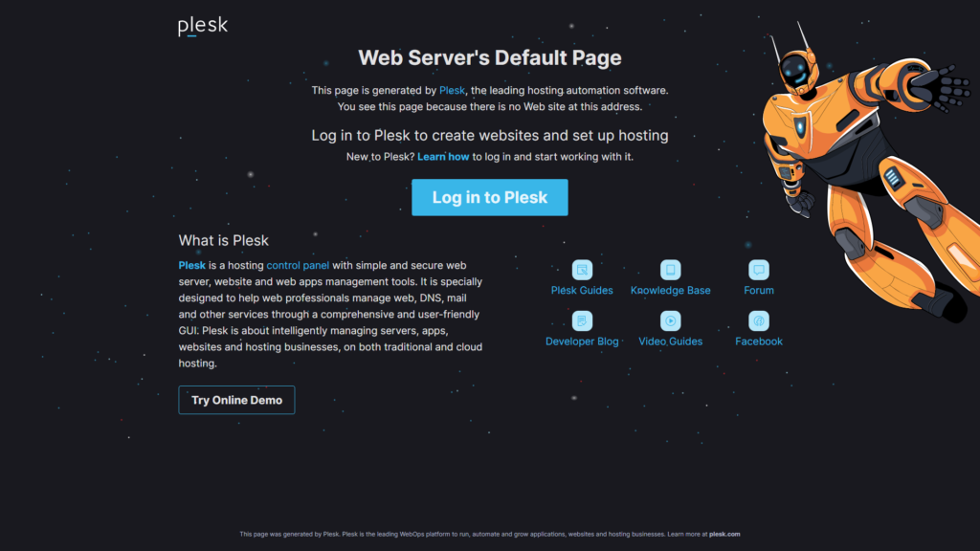This screenshot has height=551, width=980.
Task: Click the Facebook text link
Action: point(759,342)
